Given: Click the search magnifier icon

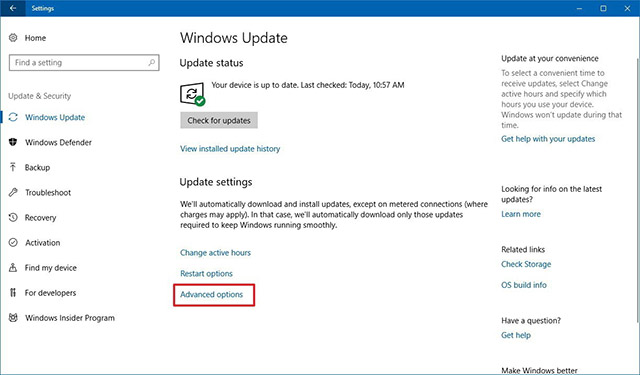Looking at the screenshot, I should point(151,62).
